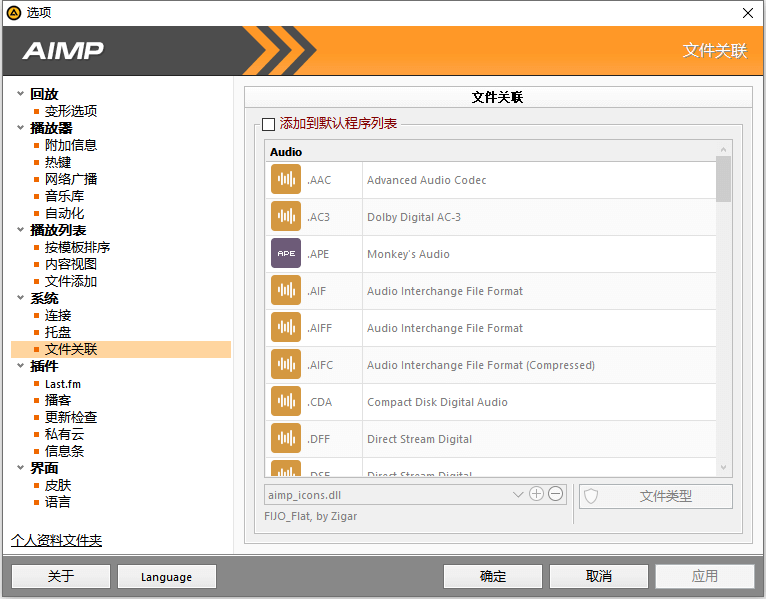Click the scrollbar up arrow
The height and width of the screenshot is (599, 766).
tap(723, 149)
